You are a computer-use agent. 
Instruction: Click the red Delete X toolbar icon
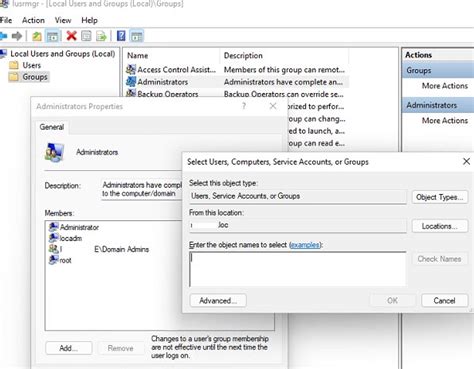(71, 36)
